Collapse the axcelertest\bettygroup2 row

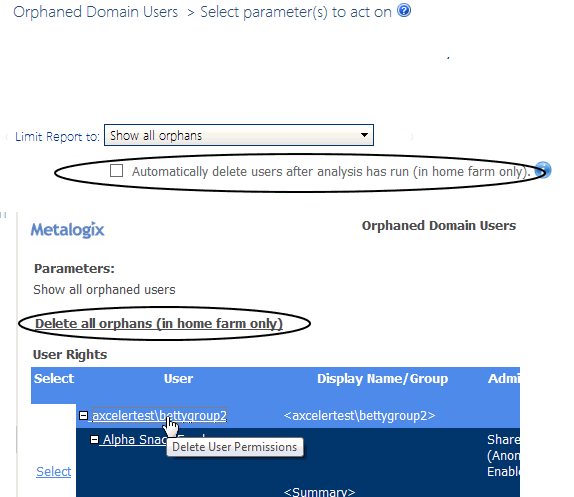[83, 415]
